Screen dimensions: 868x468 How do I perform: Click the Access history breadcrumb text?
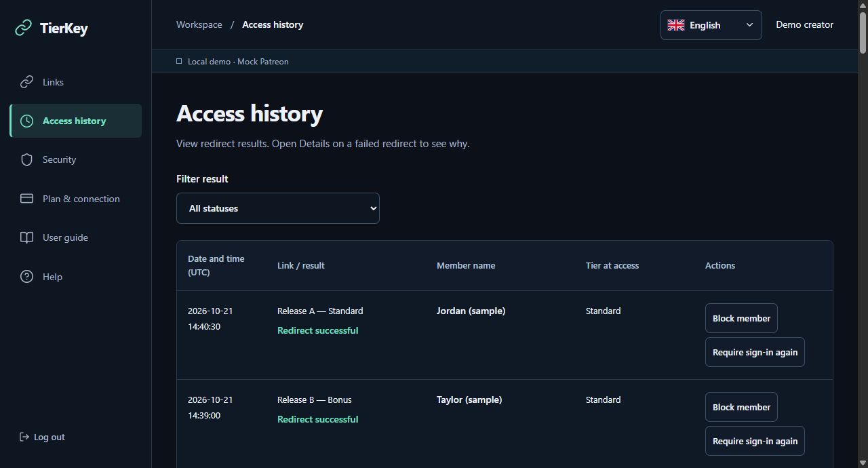(273, 24)
